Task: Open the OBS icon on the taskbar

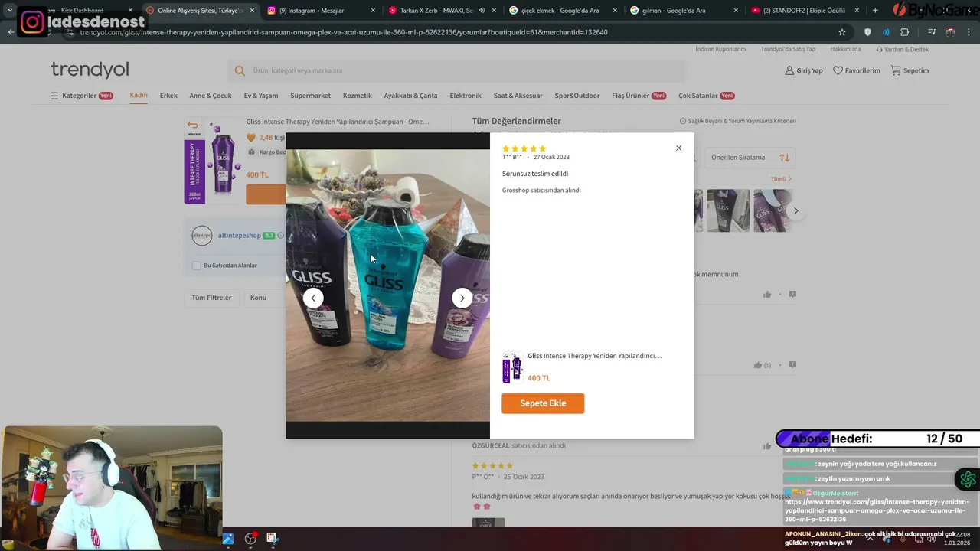Action: pyautogui.click(x=250, y=539)
